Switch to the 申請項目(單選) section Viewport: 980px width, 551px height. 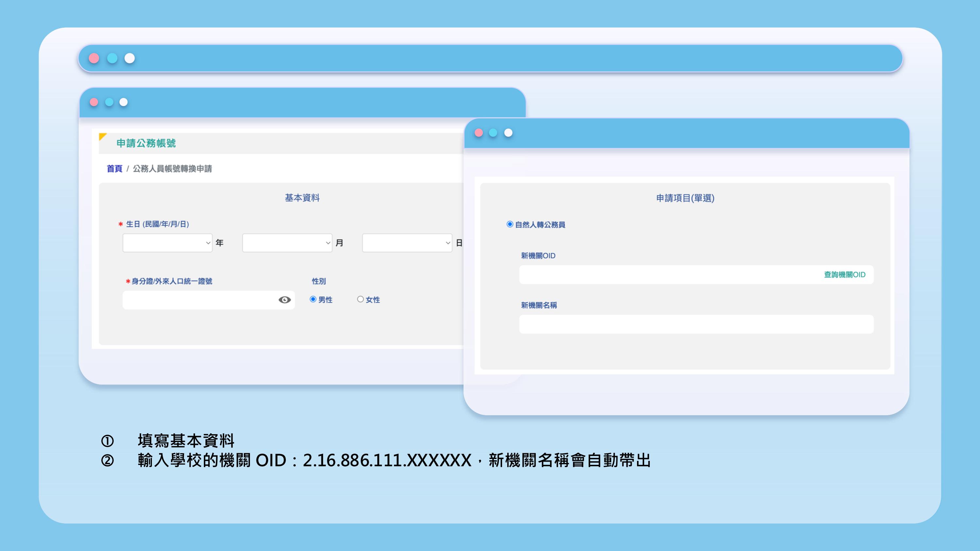pyautogui.click(x=685, y=198)
